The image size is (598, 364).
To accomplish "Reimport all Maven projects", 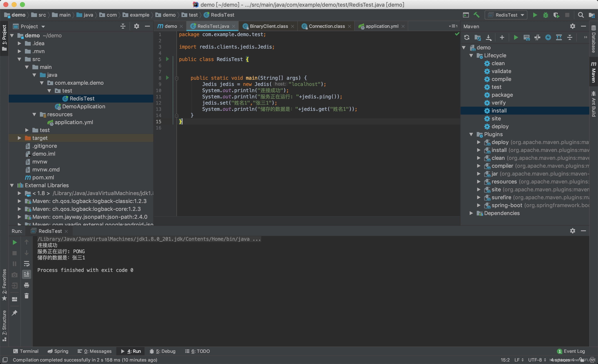I will click(466, 37).
